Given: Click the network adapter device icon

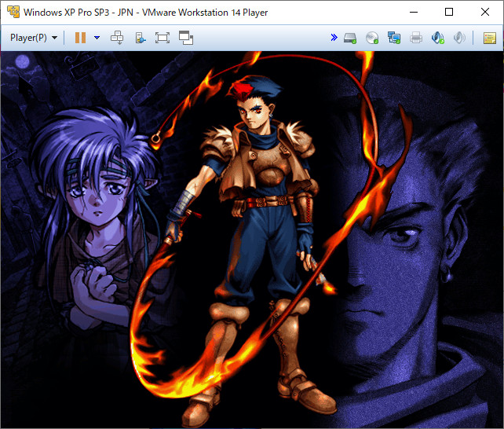Looking at the screenshot, I should [x=394, y=38].
